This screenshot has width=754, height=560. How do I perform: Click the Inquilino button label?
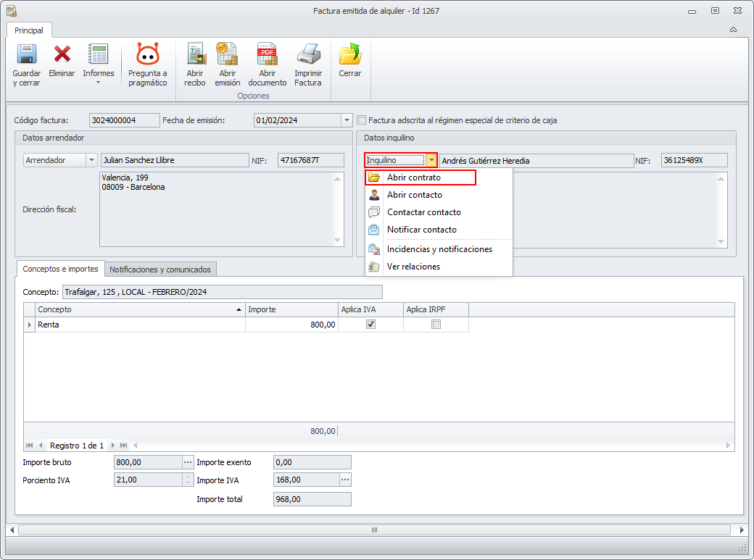point(395,160)
